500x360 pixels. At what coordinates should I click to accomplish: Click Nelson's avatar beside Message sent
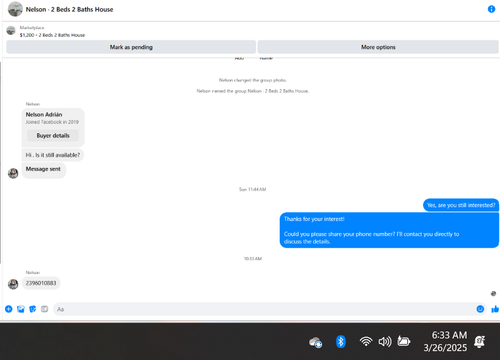click(x=13, y=173)
